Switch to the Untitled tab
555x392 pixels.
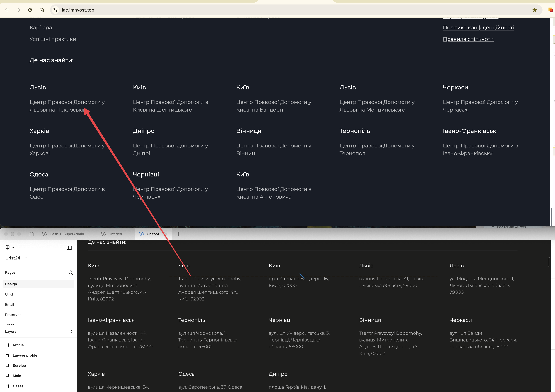[x=115, y=234]
